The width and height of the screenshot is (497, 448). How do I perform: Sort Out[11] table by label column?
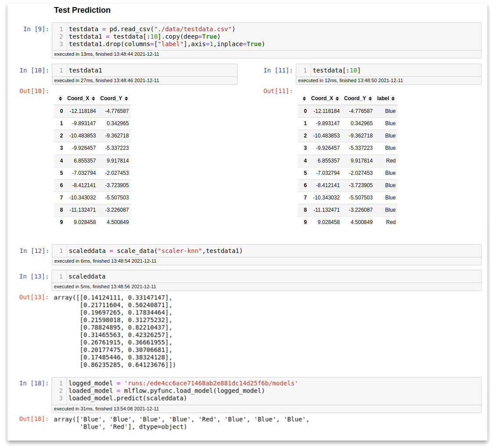click(x=393, y=99)
